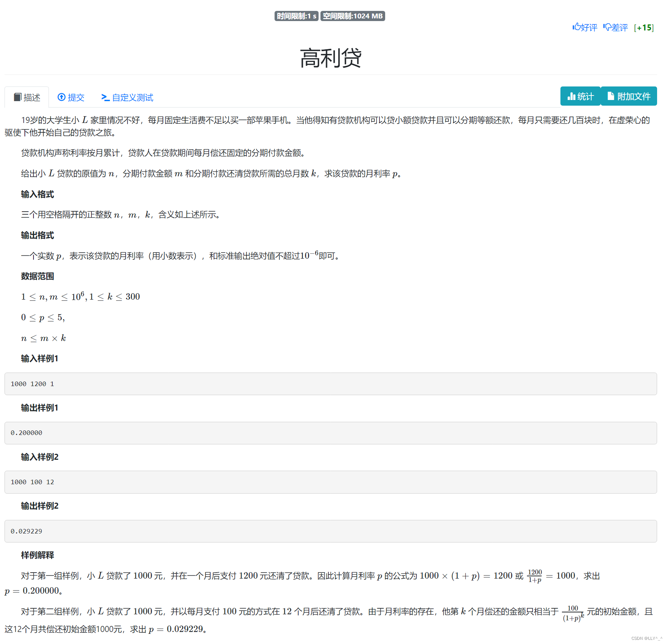Screen dimensions: 668x644
Task: Click the 输出样例1 heading
Action: point(39,408)
